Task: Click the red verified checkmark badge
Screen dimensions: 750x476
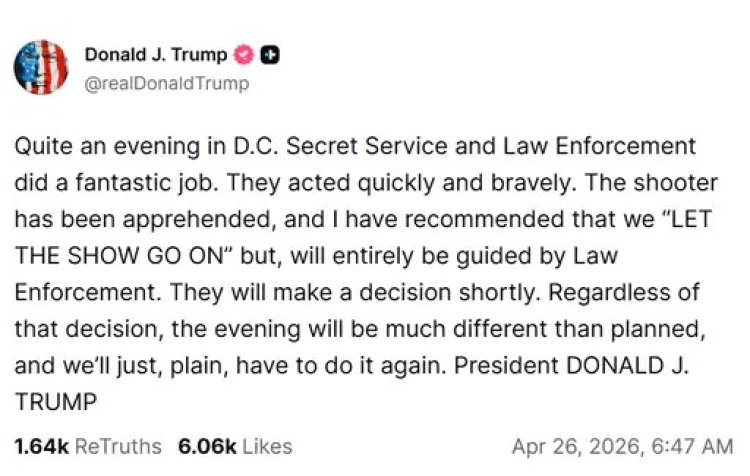Action: 243,56
